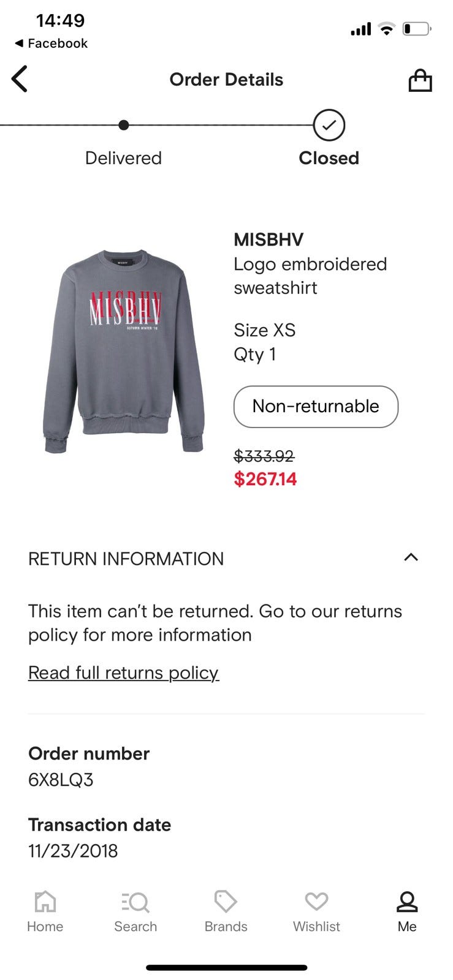This screenshot has height=980, width=453.
Task: Tap the Wishlist heart icon
Action: pos(316,902)
